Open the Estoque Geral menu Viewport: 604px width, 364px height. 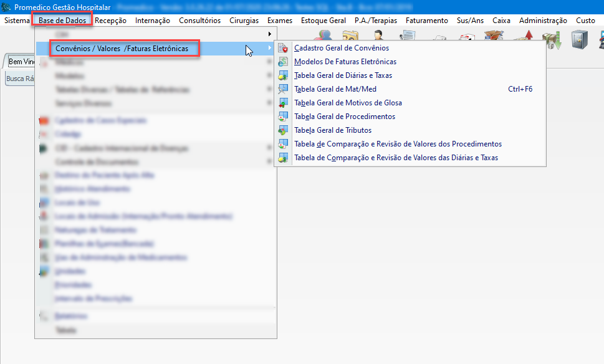(x=323, y=21)
